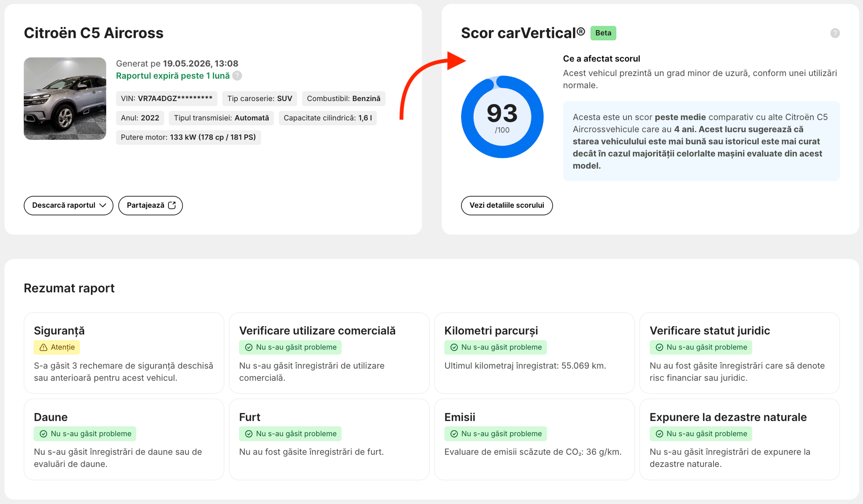Click the Partajează share button
The image size is (863, 504).
click(x=150, y=205)
